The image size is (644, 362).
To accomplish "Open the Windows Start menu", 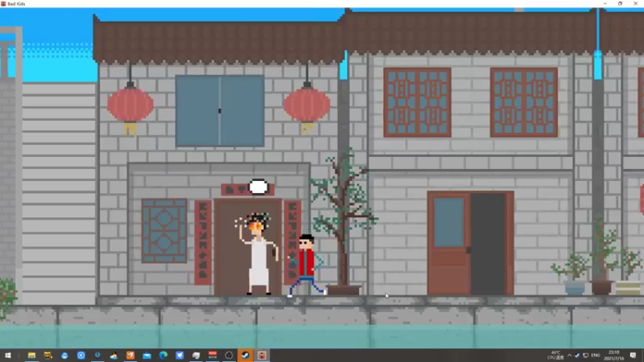I will point(8,356).
